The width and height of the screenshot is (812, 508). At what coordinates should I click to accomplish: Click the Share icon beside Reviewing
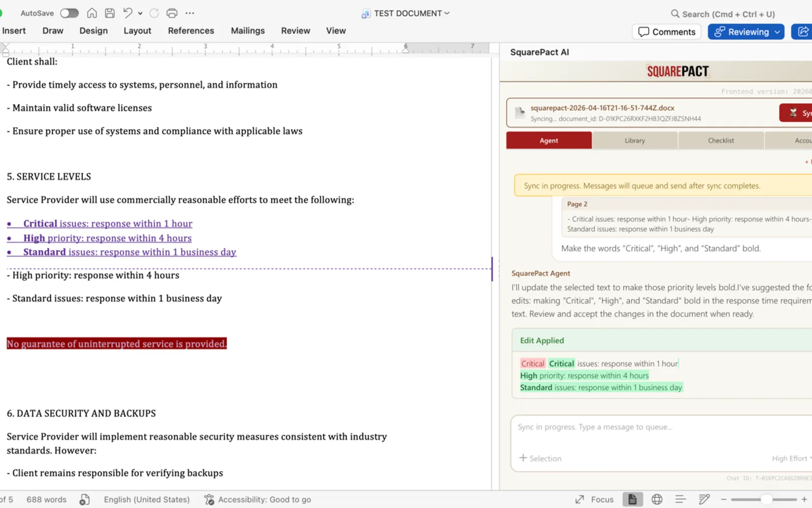pos(803,31)
